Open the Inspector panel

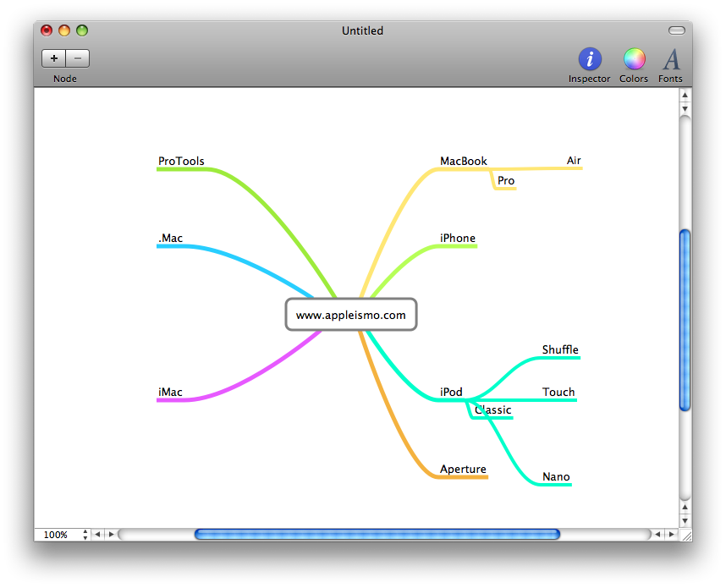click(x=590, y=65)
